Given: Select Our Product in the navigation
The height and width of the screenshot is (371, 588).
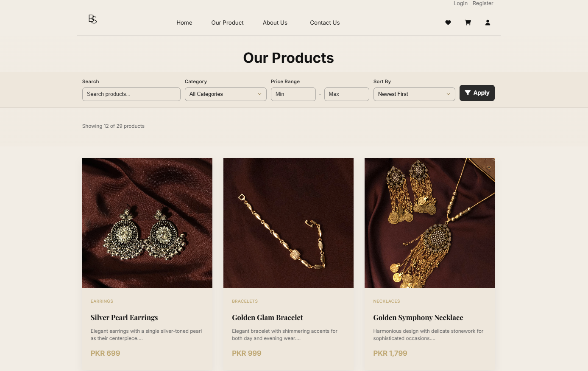Looking at the screenshot, I should click(227, 22).
